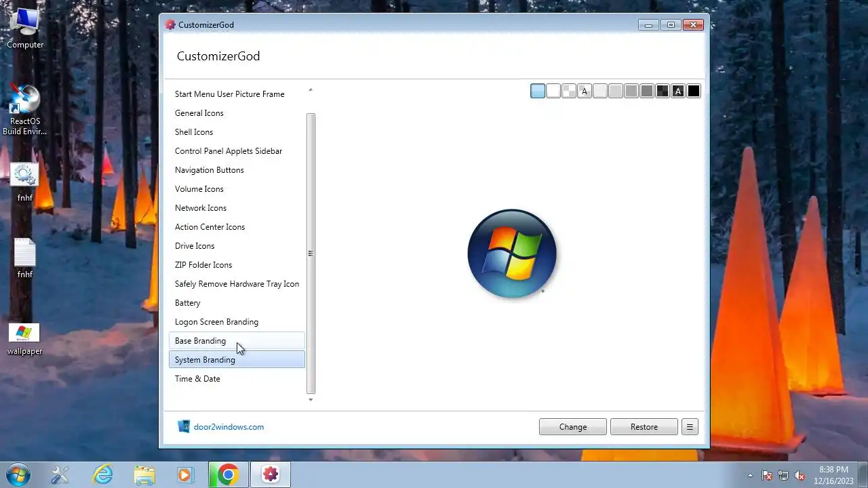The height and width of the screenshot is (488, 868).
Task: Pick the light blue preview background
Action: [x=538, y=91]
